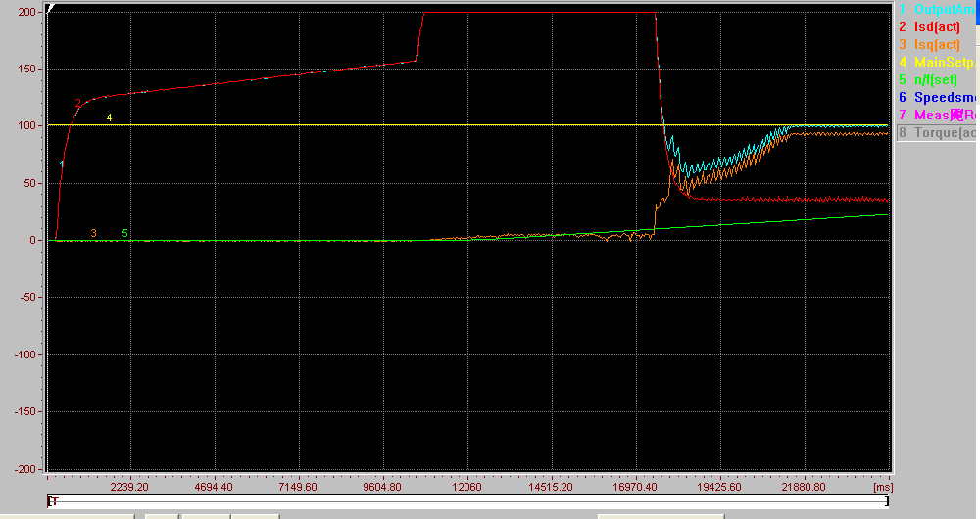Click the -100 label on the vertical axis
The image size is (980, 519).
[25, 354]
